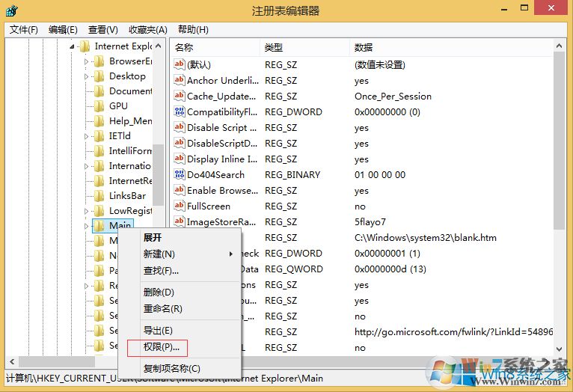The width and height of the screenshot is (573, 392).
Task: Click the folder icon of Main key
Action: 99,226
